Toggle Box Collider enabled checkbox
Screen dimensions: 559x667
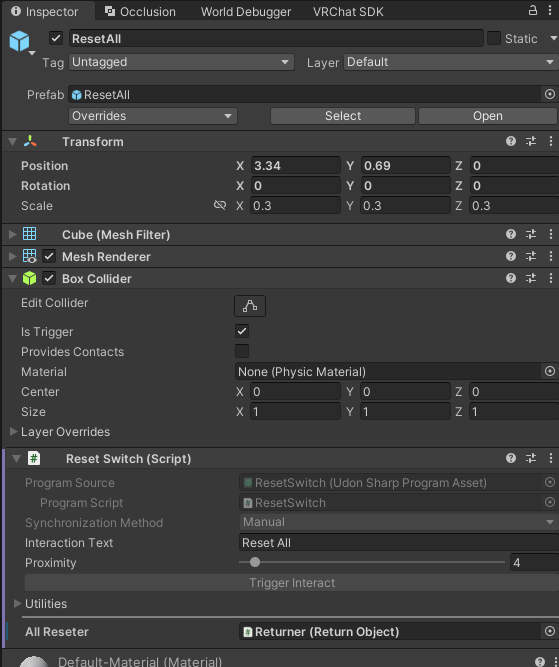(x=49, y=278)
